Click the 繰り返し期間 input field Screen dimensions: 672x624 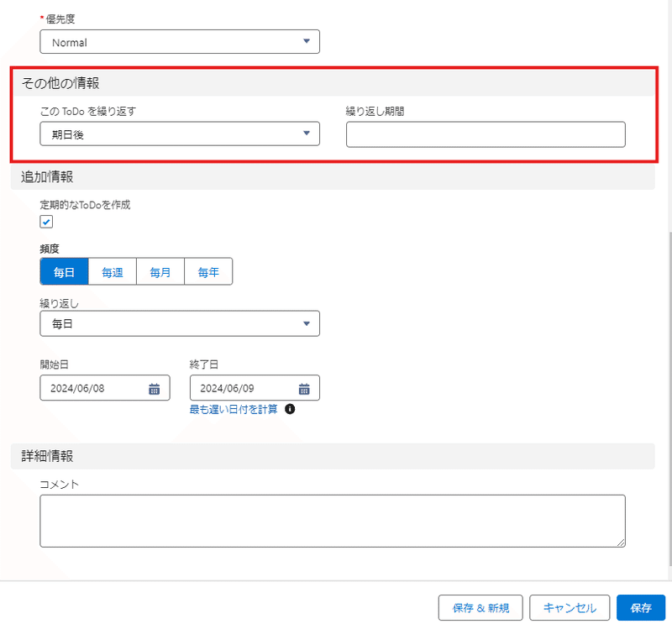tap(486, 134)
